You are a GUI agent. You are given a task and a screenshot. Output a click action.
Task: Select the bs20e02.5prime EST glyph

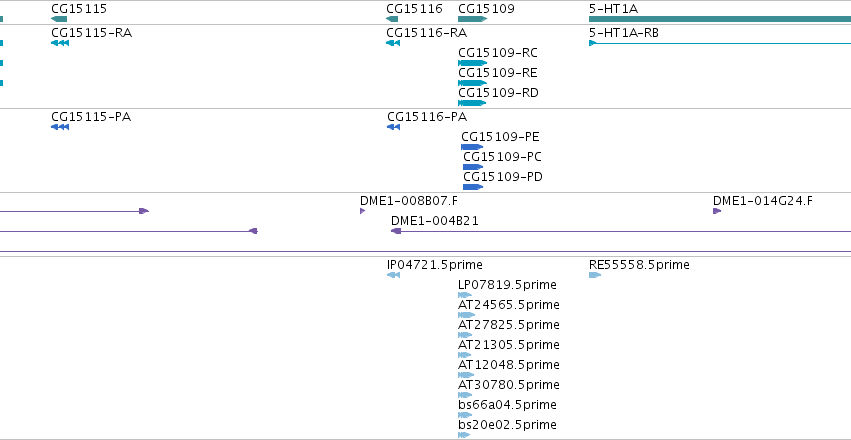(x=464, y=435)
